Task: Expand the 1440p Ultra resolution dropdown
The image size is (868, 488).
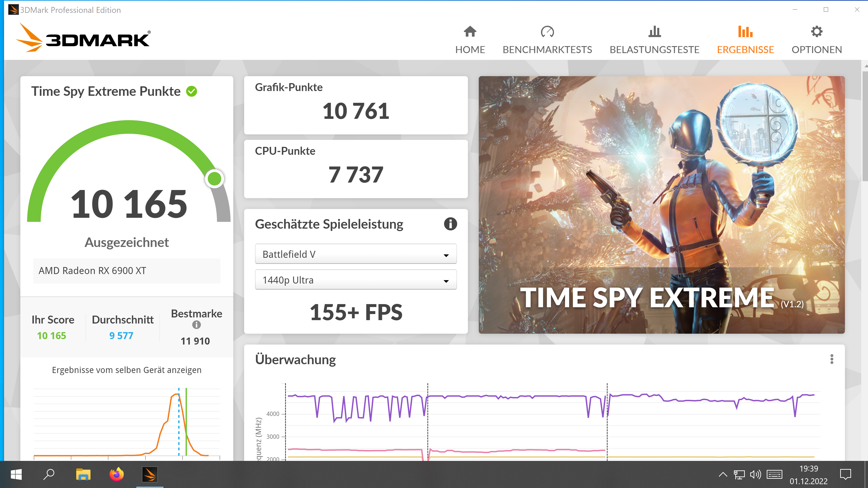Action: (x=356, y=280)
